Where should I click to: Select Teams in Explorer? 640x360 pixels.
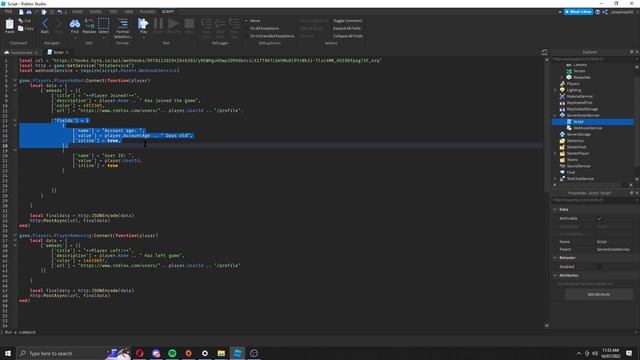point(572,160)
